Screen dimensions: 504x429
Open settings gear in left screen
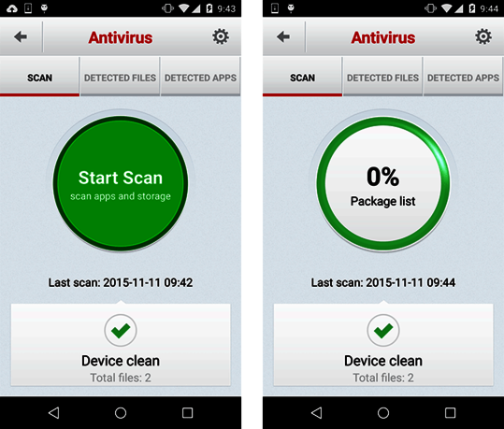pos(221,36)
